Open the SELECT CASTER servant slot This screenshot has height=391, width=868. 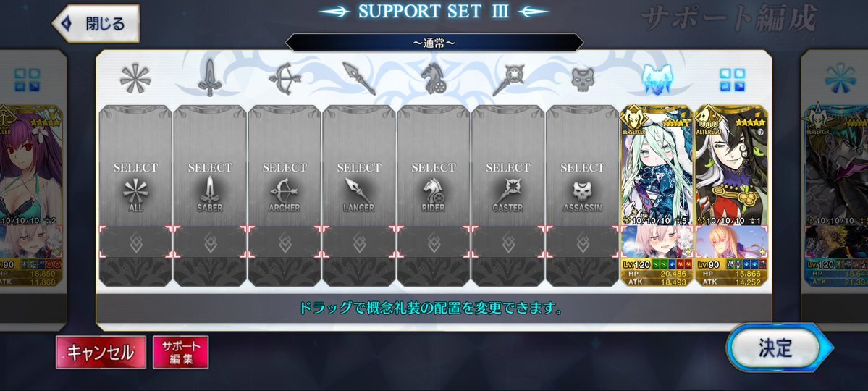click(508, 166)
